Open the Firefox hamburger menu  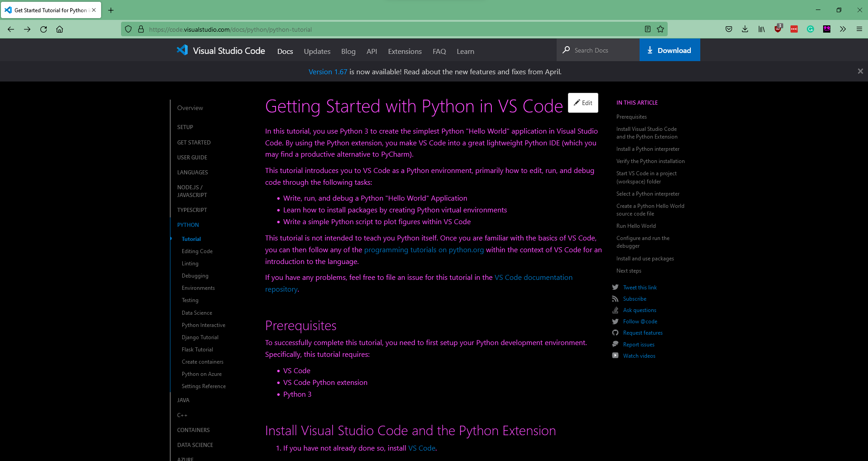point(859,29)
